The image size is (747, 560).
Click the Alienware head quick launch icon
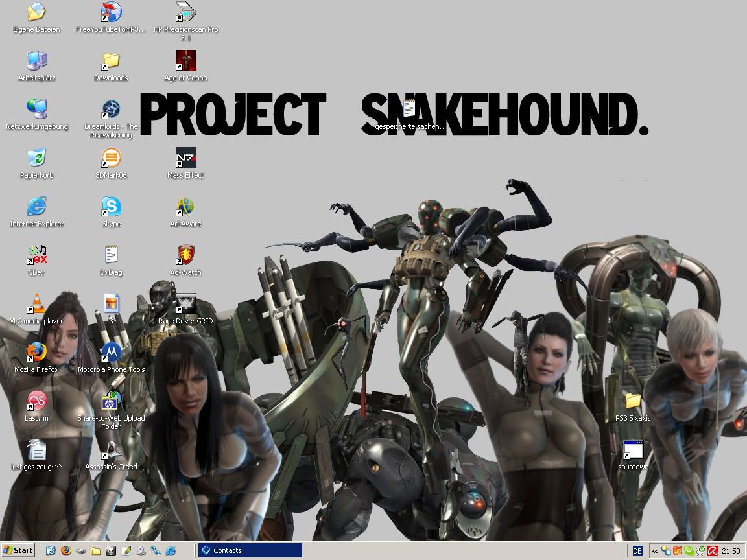coord(110,550)
